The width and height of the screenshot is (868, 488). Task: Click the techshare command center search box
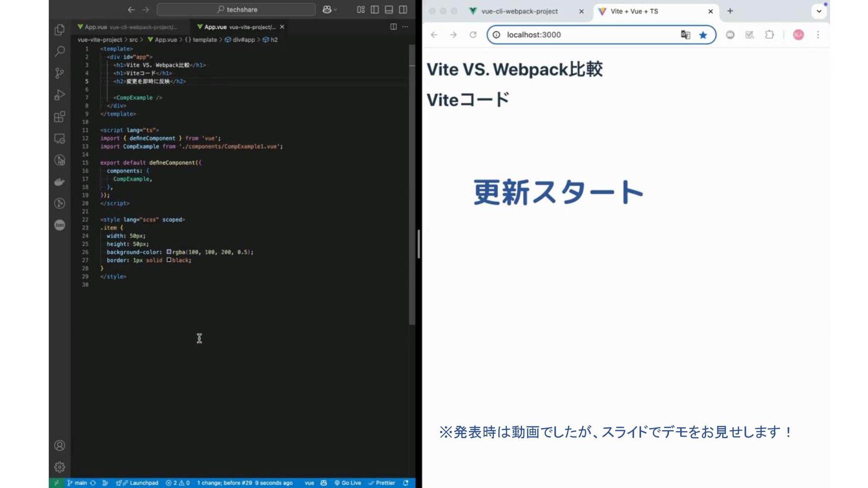236,9
